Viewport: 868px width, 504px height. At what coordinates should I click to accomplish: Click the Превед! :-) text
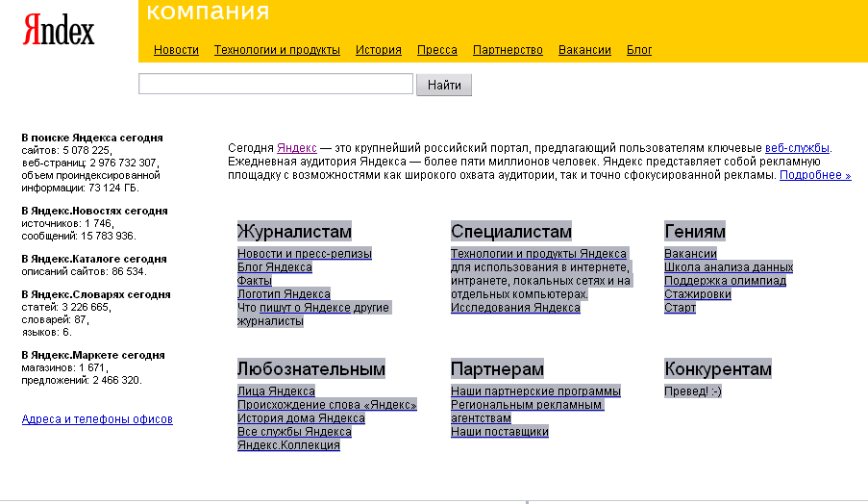coord(693,391)
